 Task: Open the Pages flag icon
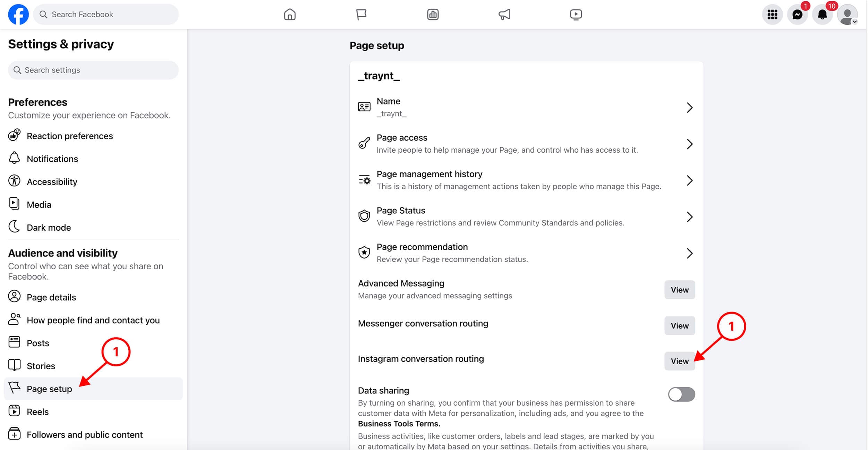point(361,15)
